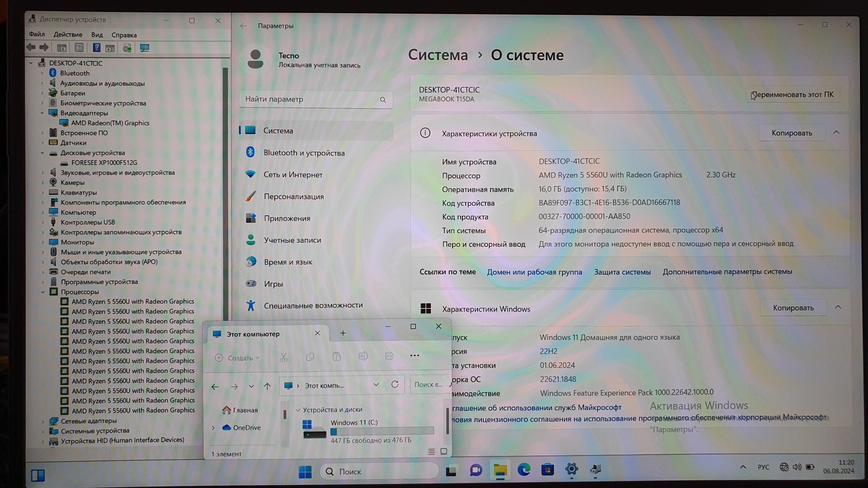Click scan for hardware changes monitor icon
The height and width of the screenshot is (488, 868).
pyautogui.click(x=145, y=47)
